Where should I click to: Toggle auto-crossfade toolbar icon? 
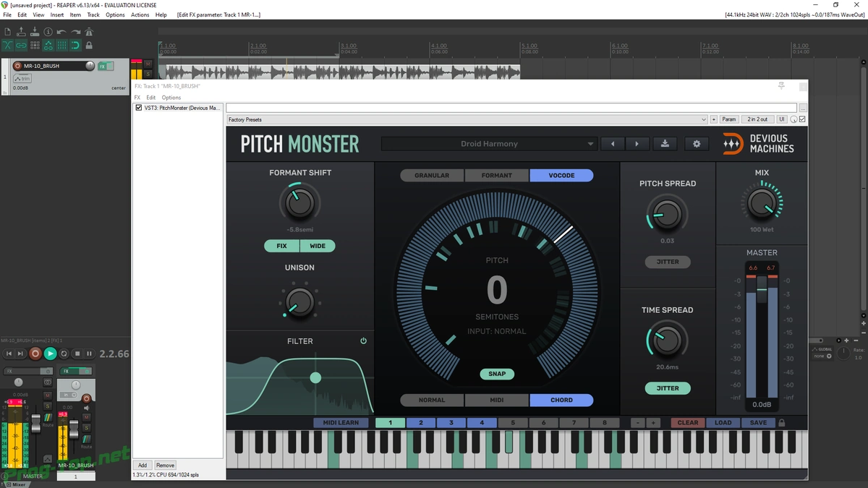(7, 46)
